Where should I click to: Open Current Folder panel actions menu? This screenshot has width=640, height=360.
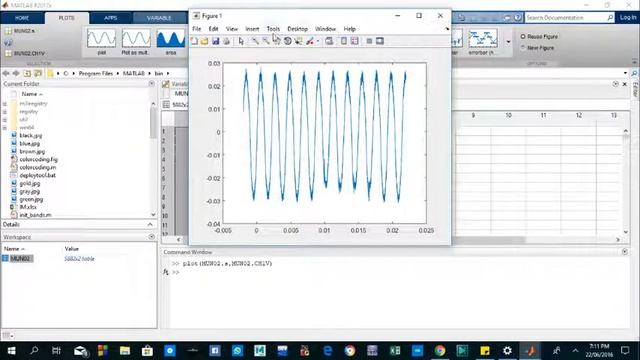[x=151, y=84]
